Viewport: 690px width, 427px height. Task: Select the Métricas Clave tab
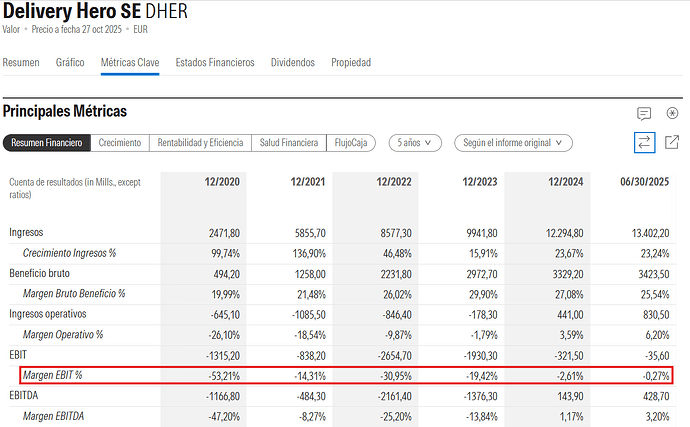pos(130,62)
